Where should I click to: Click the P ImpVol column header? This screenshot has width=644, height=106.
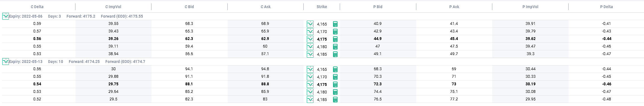530,7
